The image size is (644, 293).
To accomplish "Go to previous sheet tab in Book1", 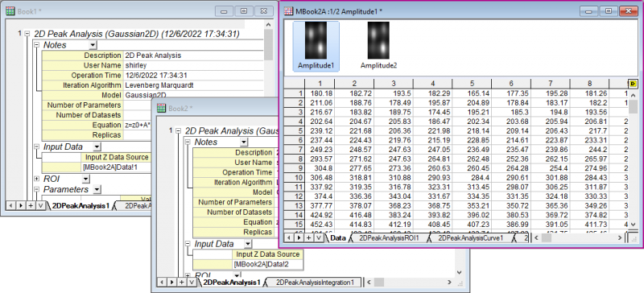I will [10, 205].
